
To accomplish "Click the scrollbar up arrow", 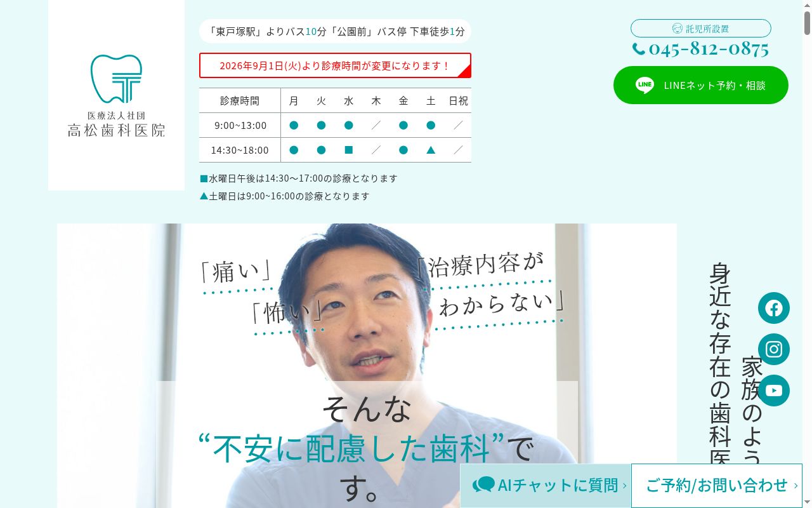I will click(x=807, y=5).
